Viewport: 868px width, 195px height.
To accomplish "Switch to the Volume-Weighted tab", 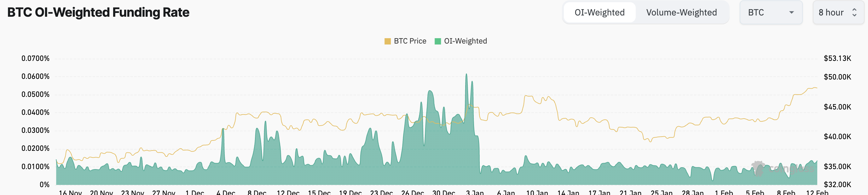I will pyautogui.click(x=681, y=13).
